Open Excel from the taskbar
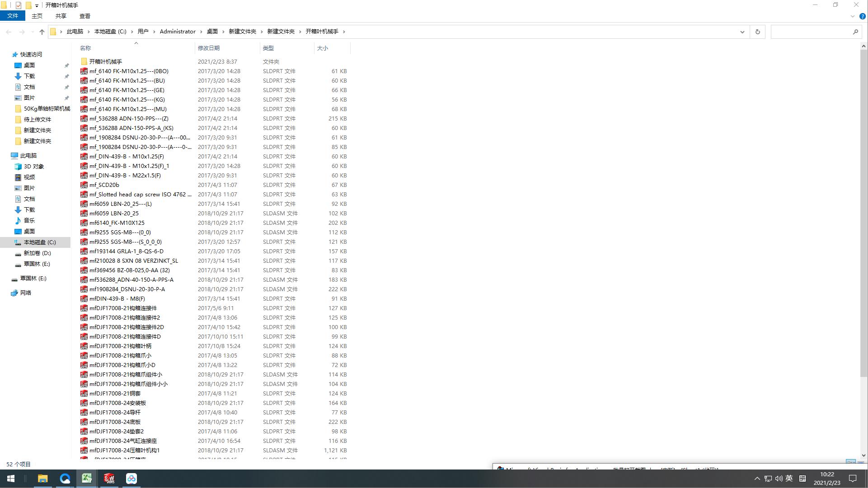868x488 pixels. tap(87, 479)
